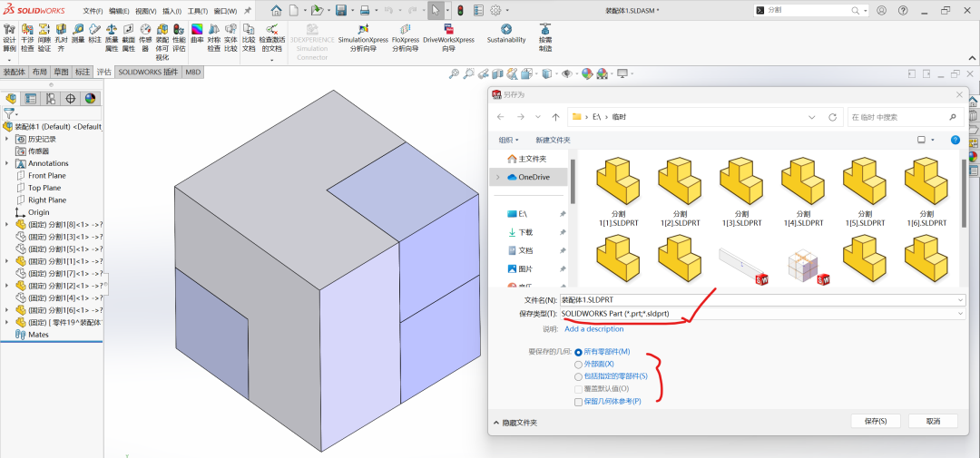Open the ConfigurationManager tab icon
980x458 pixels.
point(50,99)
